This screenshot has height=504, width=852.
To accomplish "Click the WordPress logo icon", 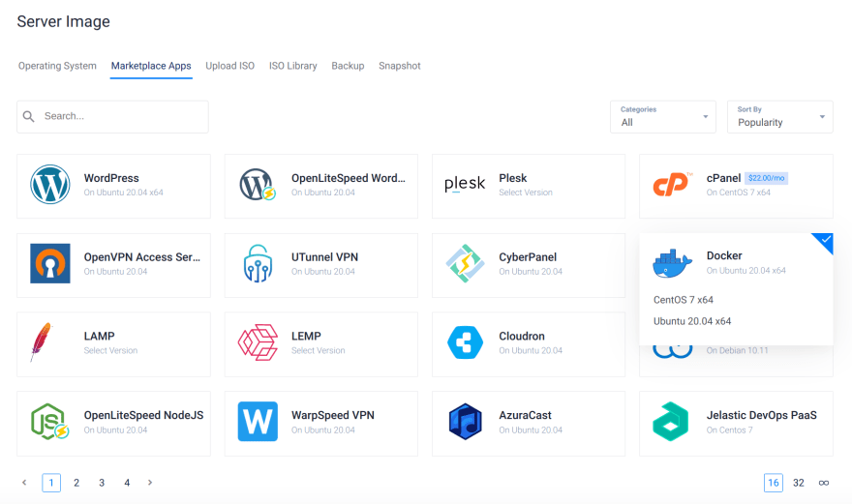I will click(x=50, y=185).
